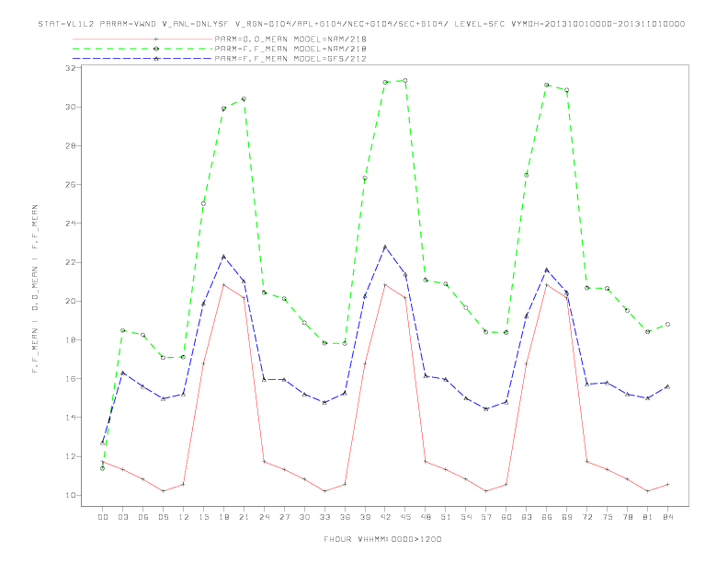Click x-axis tick label 72
The width and height of the screenshot is (728, 563).
(x=586, y=517)
